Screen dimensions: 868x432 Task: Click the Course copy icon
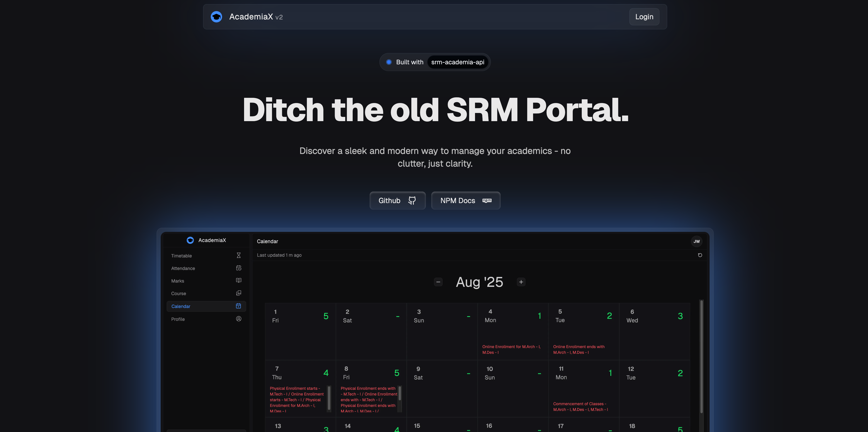(x=239, y=293)
